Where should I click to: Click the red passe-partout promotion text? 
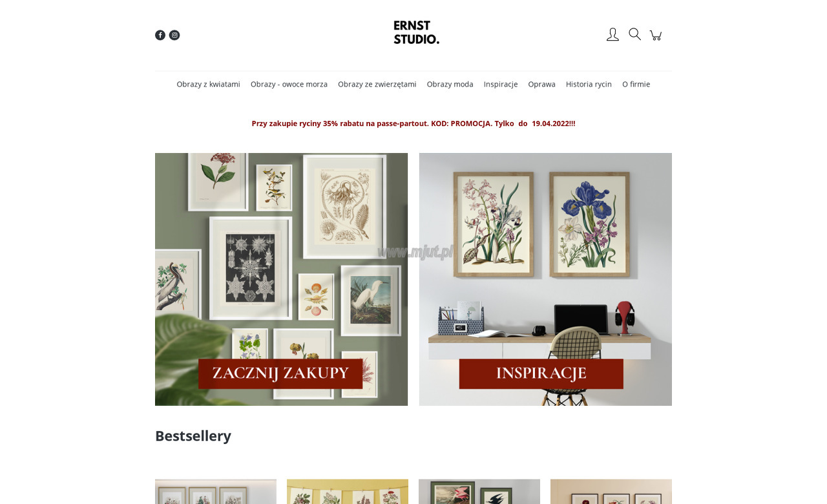pyautogui.click(x=413, y=123)
